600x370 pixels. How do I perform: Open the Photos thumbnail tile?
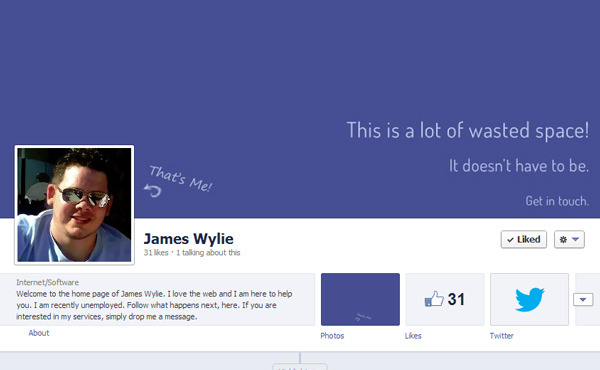click(x=360, y=299)
